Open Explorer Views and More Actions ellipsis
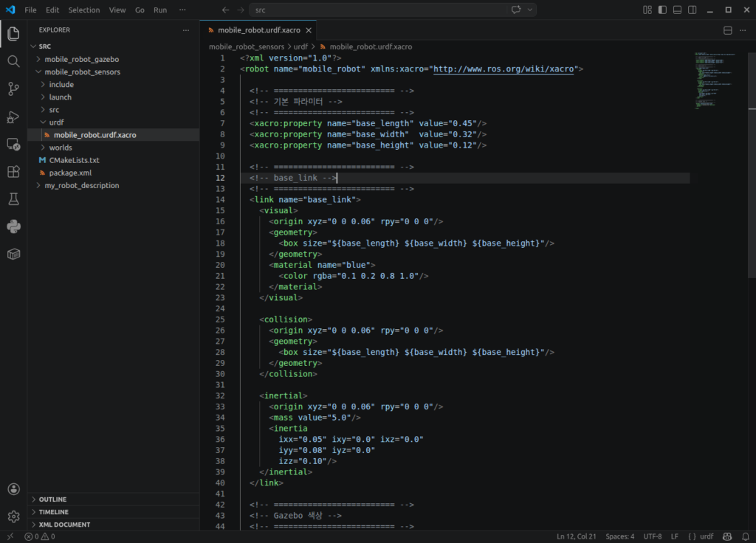This screenshot has width=756, height=543. point(186,30)
